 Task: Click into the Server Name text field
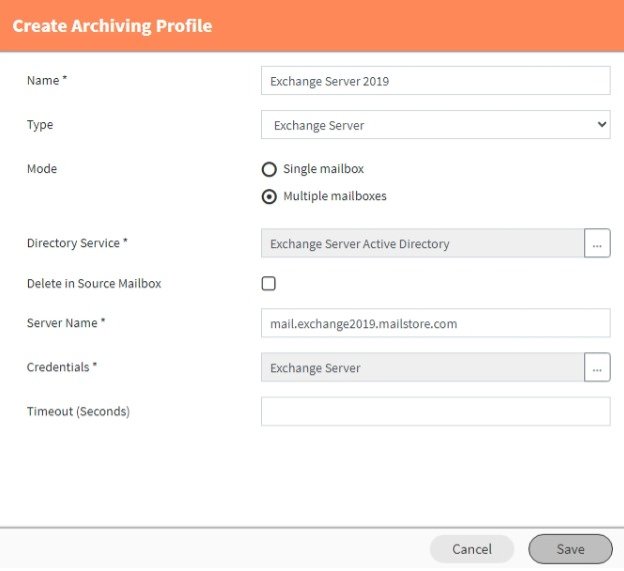[x=435, y=324]
